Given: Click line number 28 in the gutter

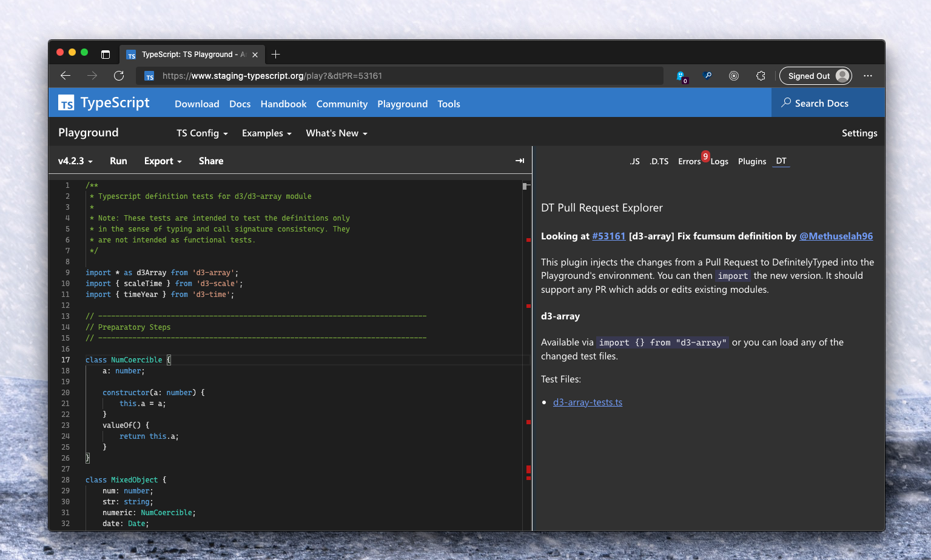Looking at the screenshot, I should point(66,480).
